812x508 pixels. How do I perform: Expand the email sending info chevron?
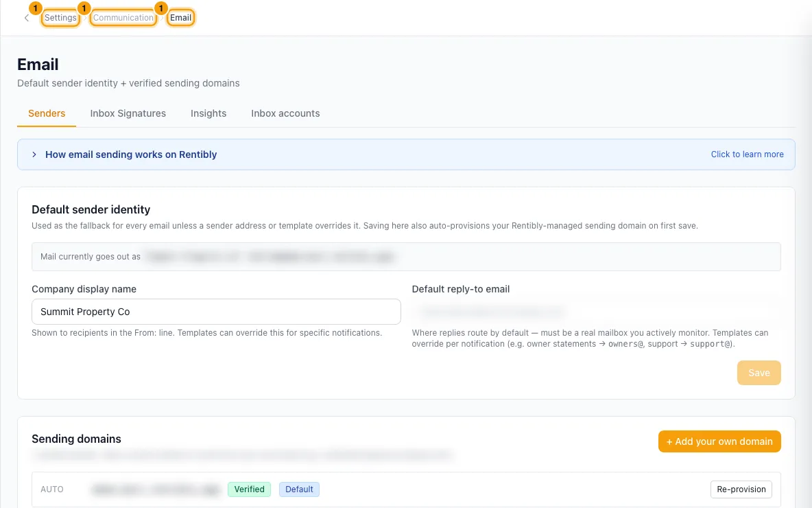34,154
